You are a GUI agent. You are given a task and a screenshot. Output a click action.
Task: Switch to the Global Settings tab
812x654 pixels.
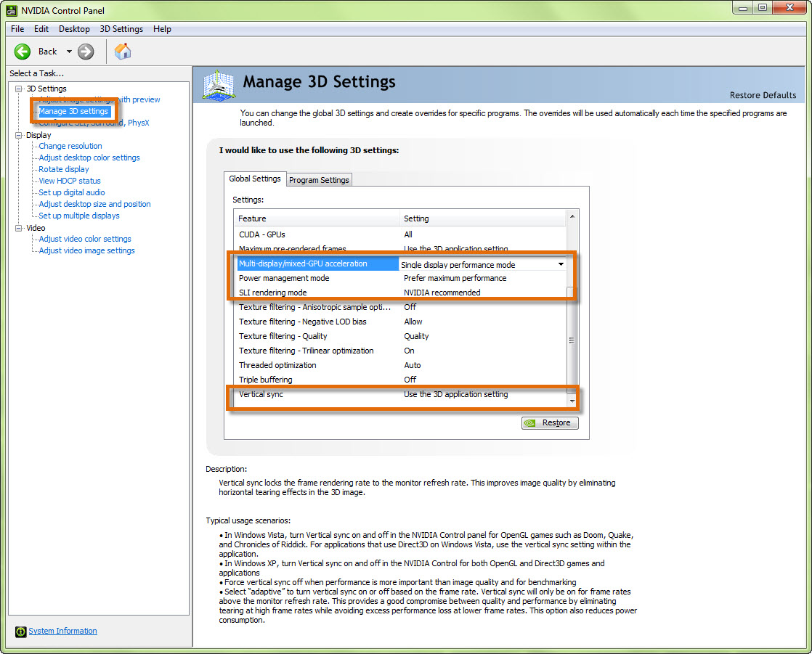click(255, 179)
